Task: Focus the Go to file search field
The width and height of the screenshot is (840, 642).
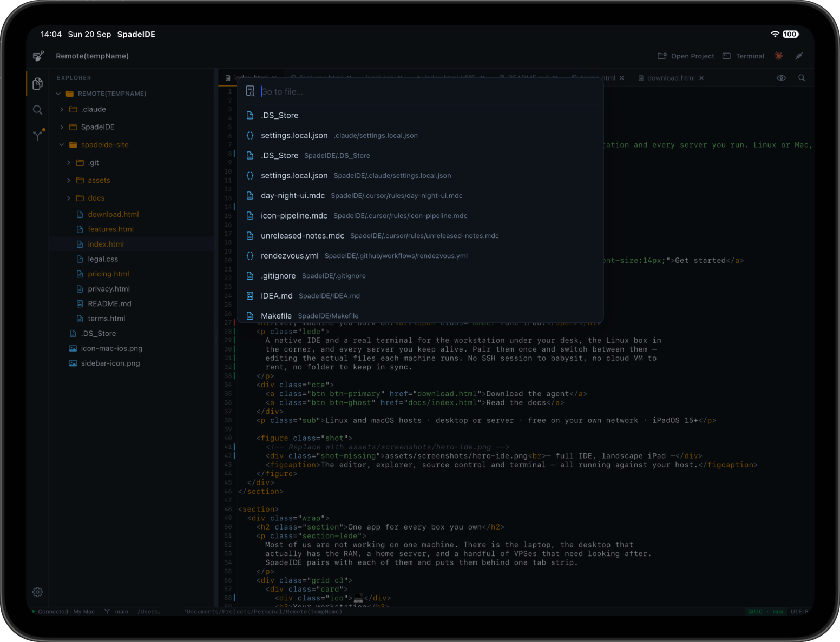Action: 420,91
